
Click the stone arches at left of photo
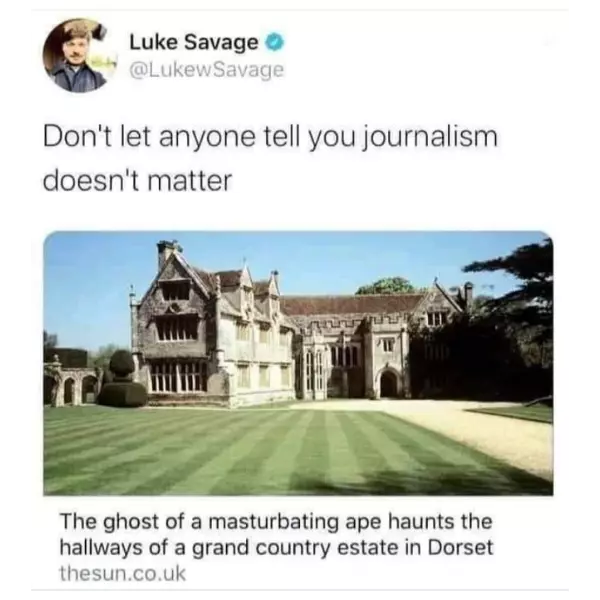coord(71,385)
